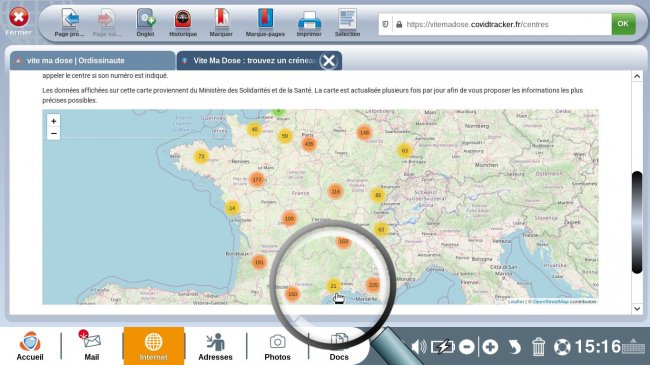Switch to vite ma dose | Ordissinaute tab
Screen dimensions: 650x365
pyautogui.click(x=92, y=61)
